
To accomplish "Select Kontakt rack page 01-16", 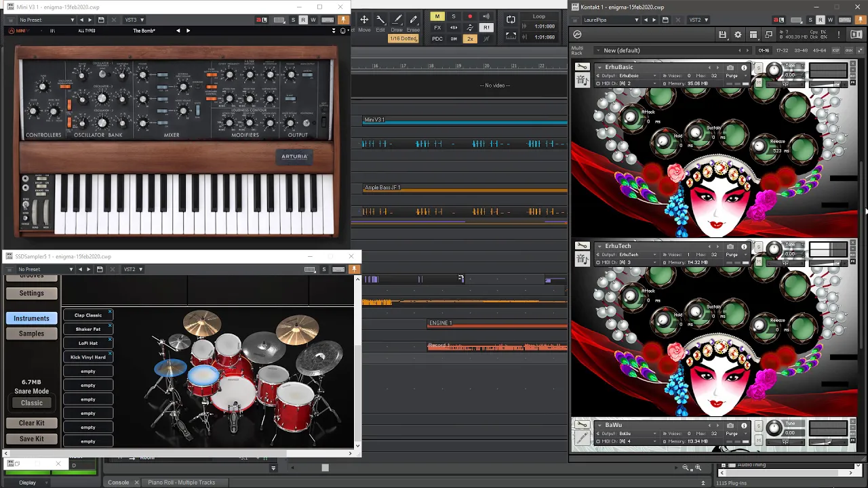I will click(x=764, y=50).
